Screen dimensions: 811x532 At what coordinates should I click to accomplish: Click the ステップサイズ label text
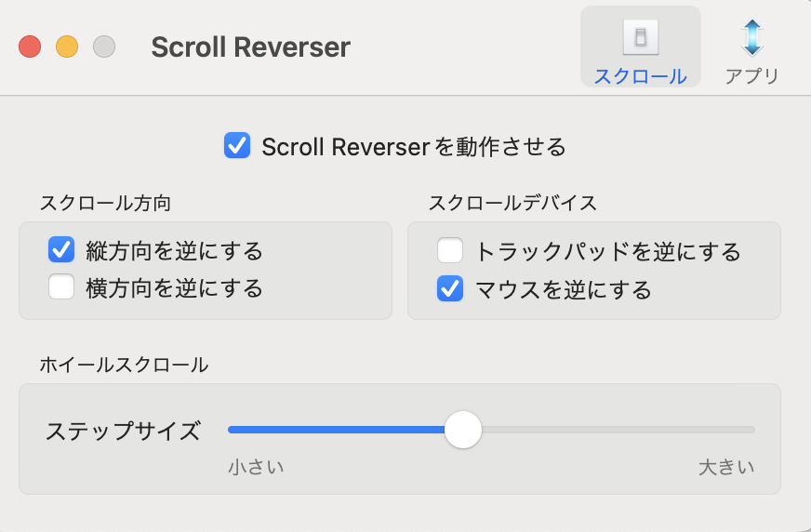click(123, 431)
